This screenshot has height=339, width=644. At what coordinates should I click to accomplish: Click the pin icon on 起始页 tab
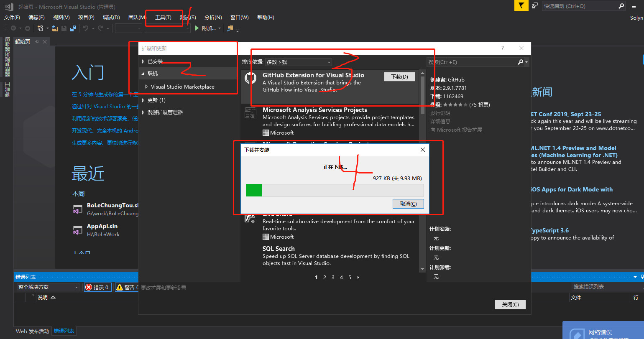pos(37,41)
